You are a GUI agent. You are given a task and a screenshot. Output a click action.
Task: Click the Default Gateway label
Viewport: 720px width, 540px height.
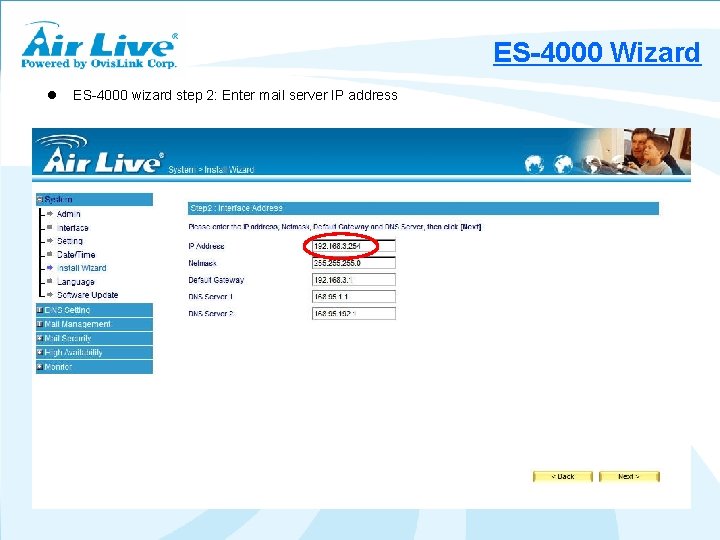(216, 280)
